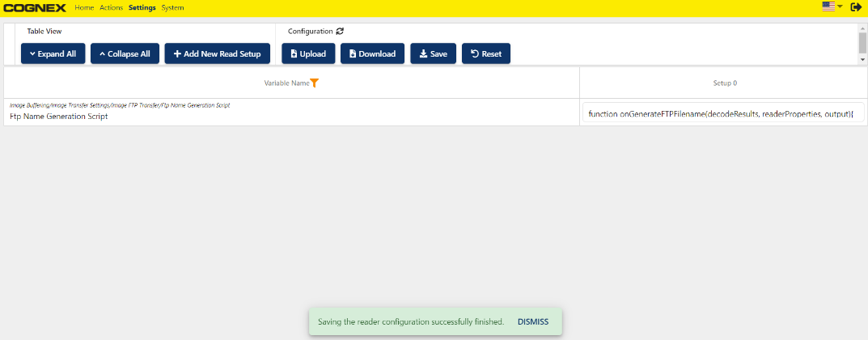Click the Configuration label
Viewport: 868px width, 340px height.
point(311,32)
